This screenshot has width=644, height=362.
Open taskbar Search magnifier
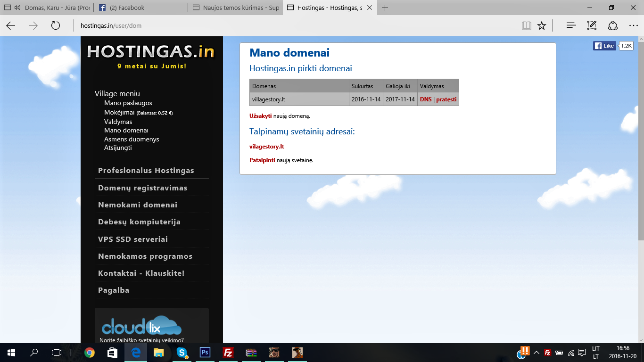point(34,353)
